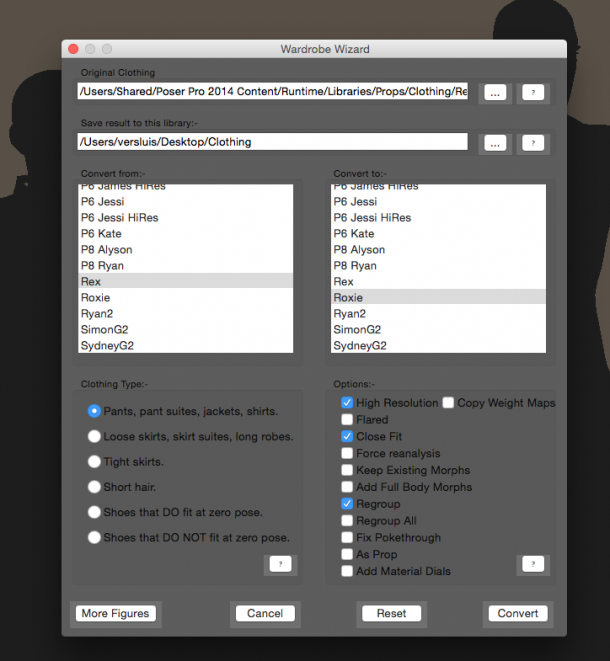Select Roxie in Convert to list
The height and width of the screenshot is (661, 610).
tap(438, 297)
